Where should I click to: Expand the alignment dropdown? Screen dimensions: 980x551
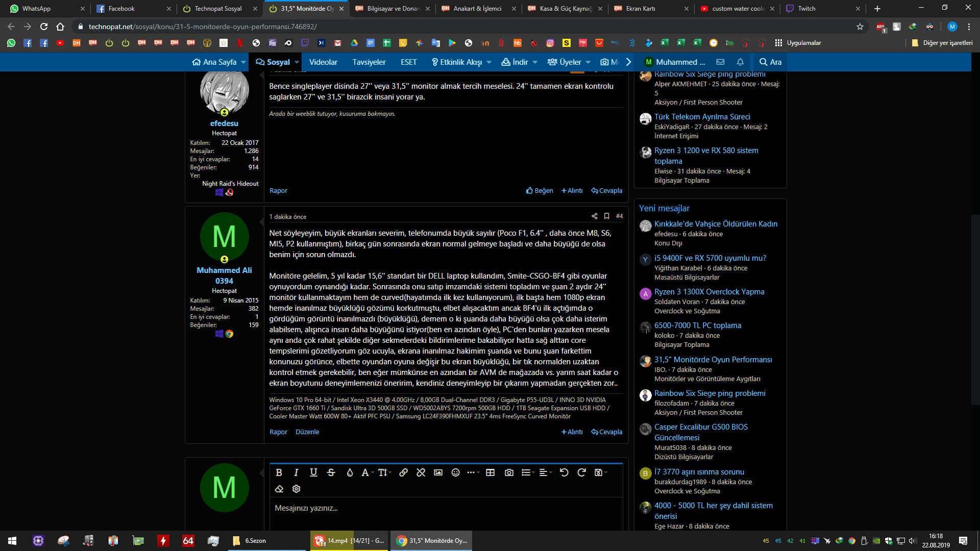tap(544, 472)
